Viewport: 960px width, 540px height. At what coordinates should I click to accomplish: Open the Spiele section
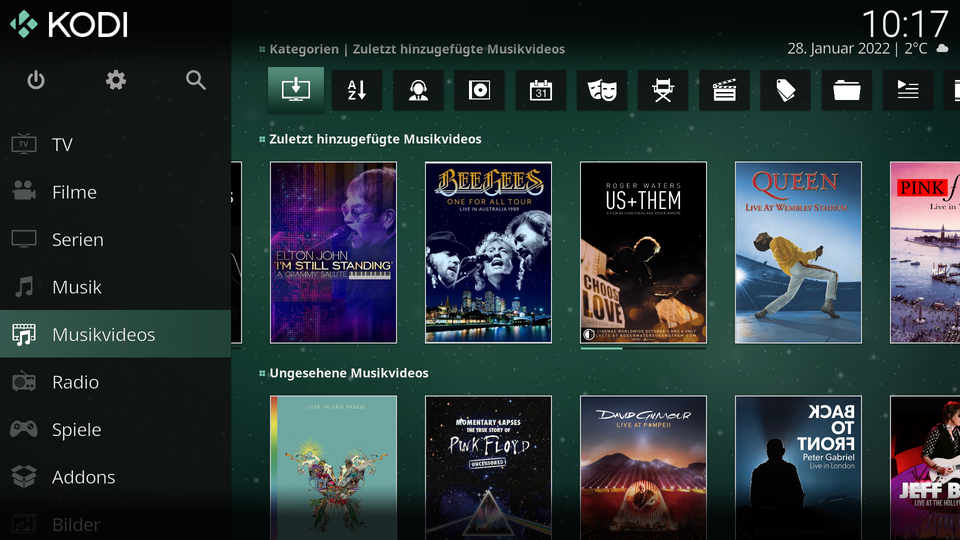click(x=115, y=429)
